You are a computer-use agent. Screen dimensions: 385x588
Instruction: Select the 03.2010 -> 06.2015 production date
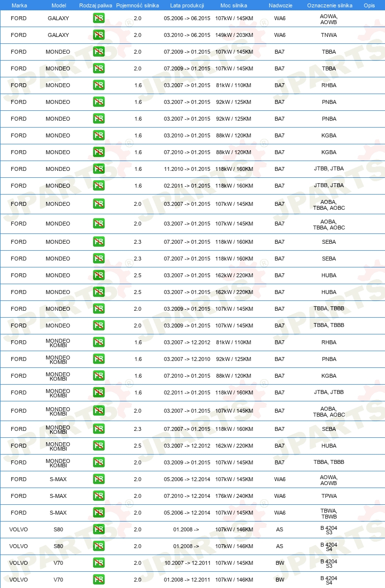[x=187, y=35]
